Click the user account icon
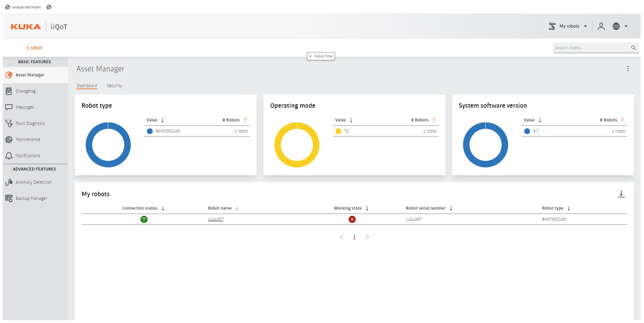Image resolution: width=644 pixels, height=323 pixels. click(x=601, y=26)
